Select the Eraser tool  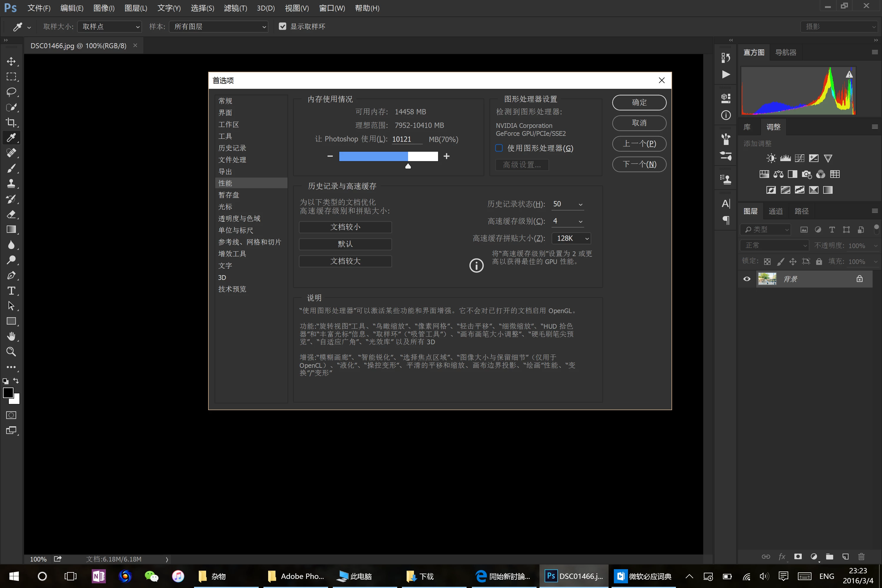coord(11,214)
